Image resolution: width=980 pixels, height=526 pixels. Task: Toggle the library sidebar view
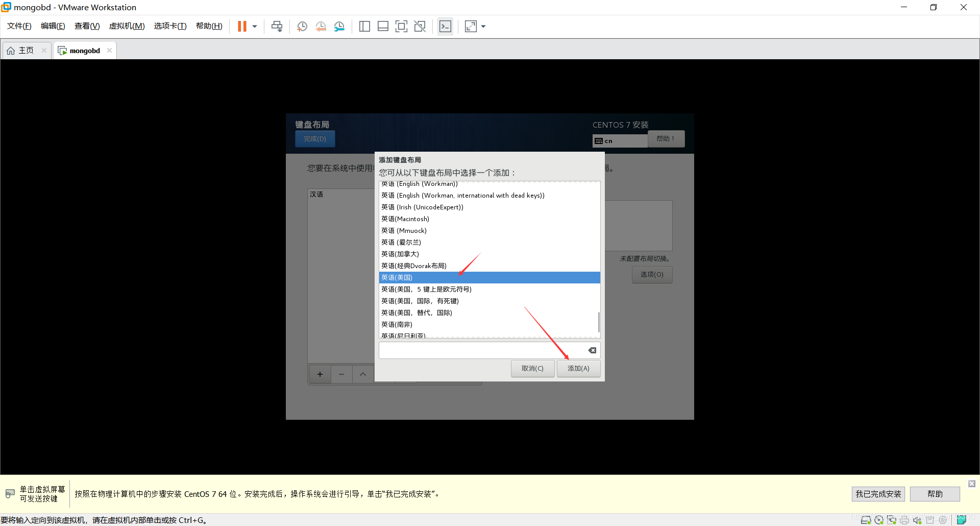click(x=364, y=27)
